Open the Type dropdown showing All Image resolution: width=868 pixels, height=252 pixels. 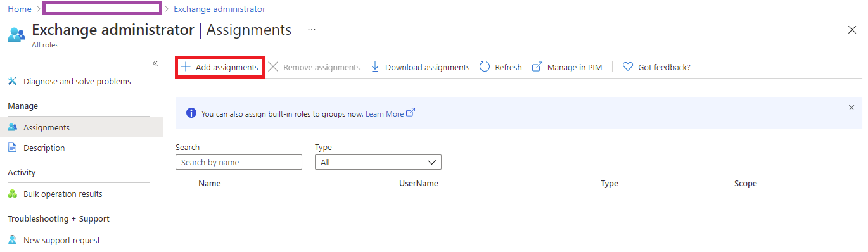[378, 162]
